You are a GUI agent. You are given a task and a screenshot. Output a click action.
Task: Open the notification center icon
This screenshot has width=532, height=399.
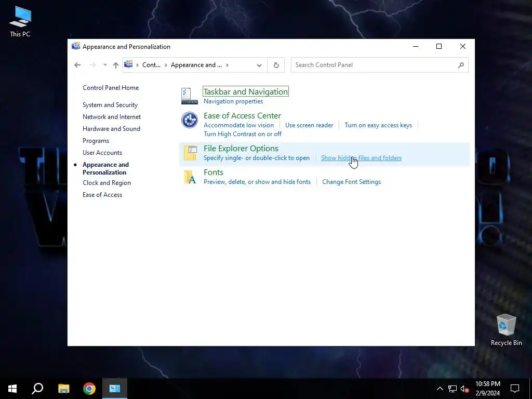[x=515, y=389]
